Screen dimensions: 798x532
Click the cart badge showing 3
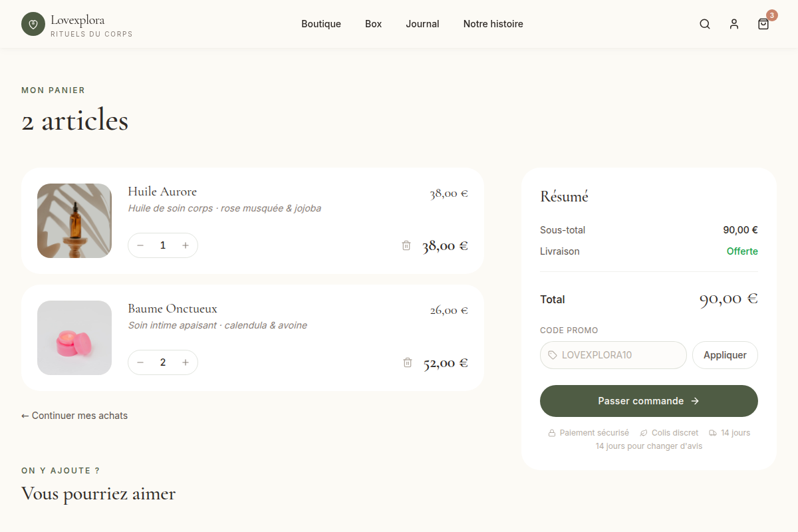click(772, 15)
